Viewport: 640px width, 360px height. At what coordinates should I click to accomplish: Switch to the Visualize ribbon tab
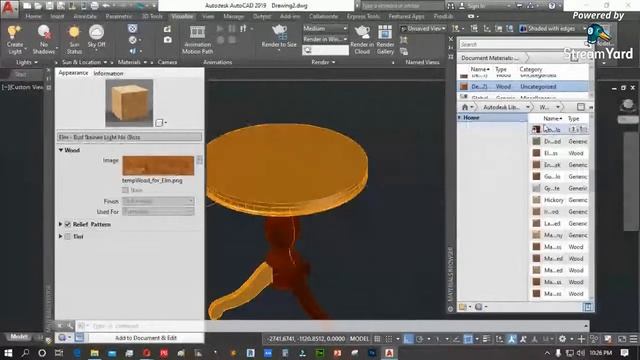tap(182, 16)
